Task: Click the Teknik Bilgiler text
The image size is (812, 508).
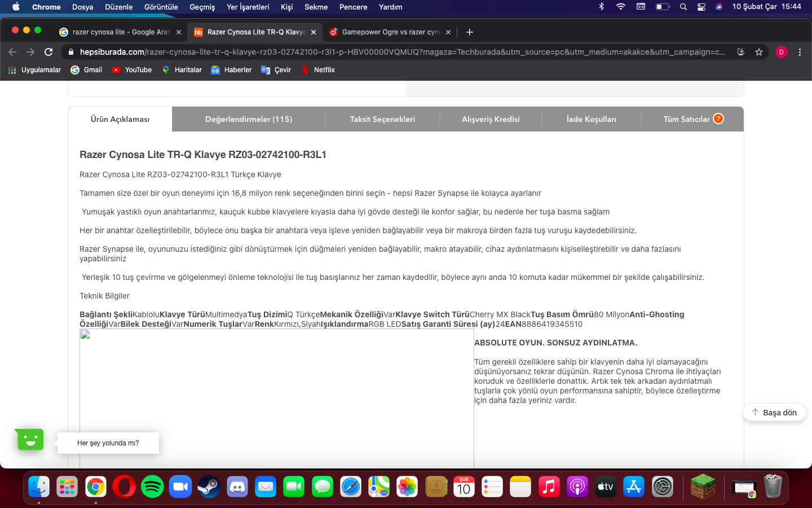Action: 104,296
